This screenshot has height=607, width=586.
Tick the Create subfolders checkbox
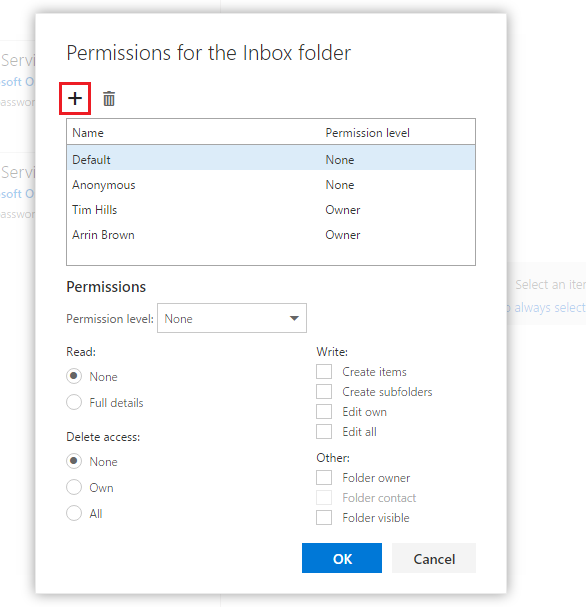(x=324, y=391)
